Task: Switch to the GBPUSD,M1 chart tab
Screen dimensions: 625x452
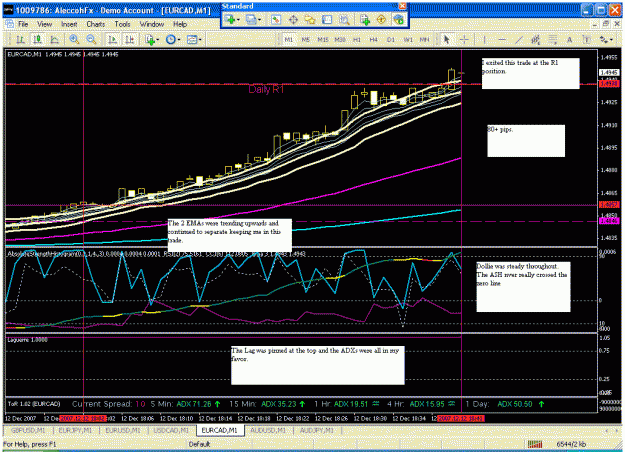Action: (x=28, y=430)
